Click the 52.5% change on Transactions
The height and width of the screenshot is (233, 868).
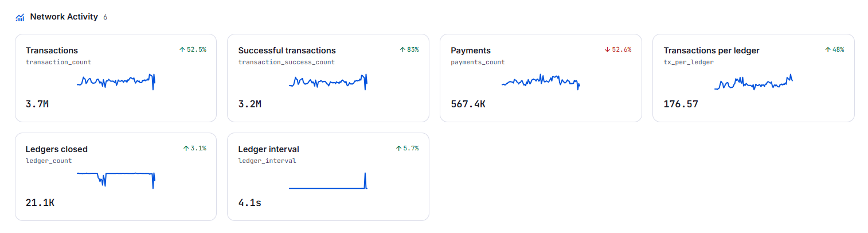(x=197, y=50)
